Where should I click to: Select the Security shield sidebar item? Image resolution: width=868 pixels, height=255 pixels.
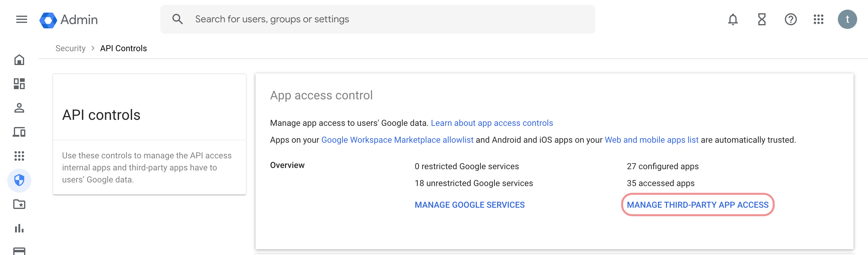[x=19, y=180]
